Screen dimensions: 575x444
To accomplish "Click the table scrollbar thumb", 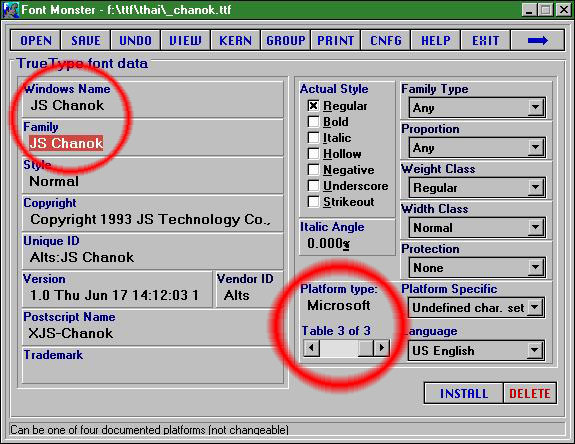I will coord(366,348).
